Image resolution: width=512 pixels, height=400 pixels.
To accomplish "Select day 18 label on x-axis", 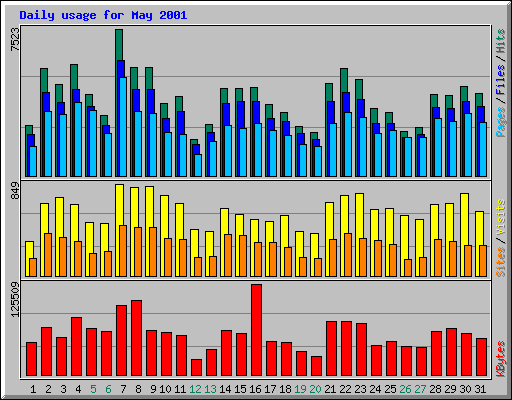I will point(285,389).
